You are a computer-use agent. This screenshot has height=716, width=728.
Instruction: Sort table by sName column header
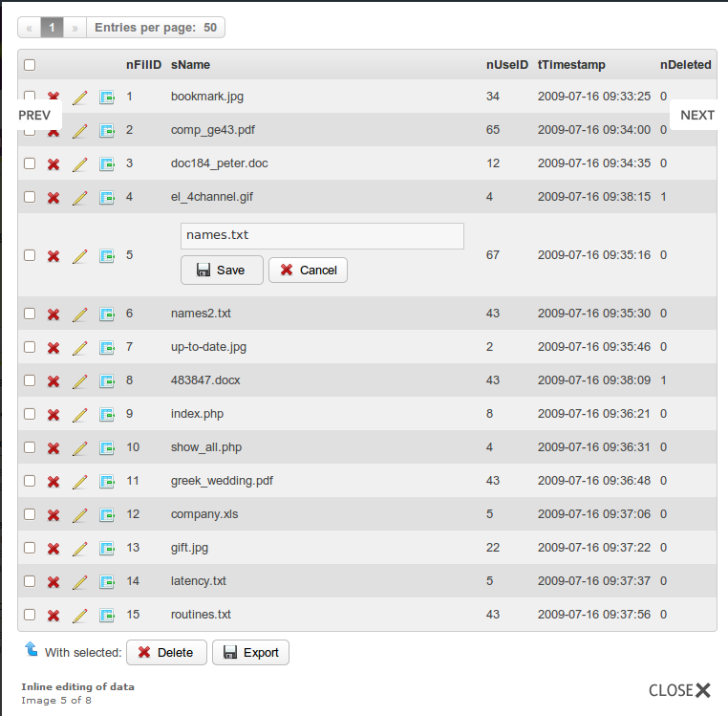pyautogui.click(x=190, y=65)
